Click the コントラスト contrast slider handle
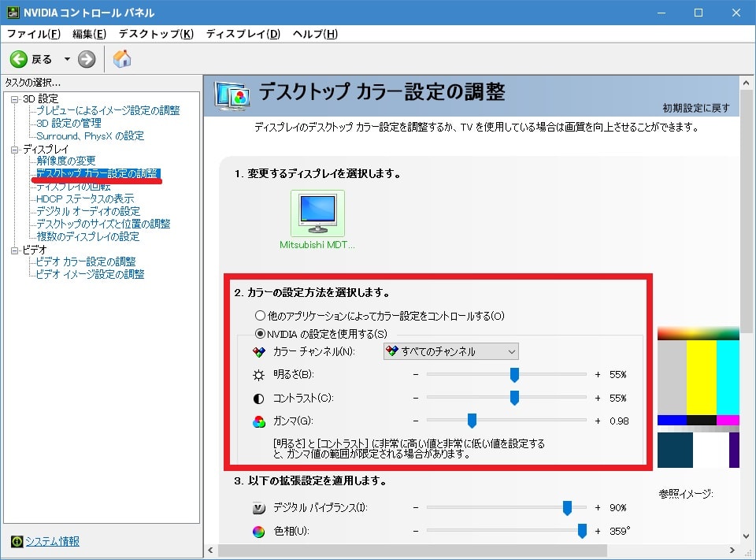This screenshot has width=756, height=560. pyautogui.click(x=514, y=398)
